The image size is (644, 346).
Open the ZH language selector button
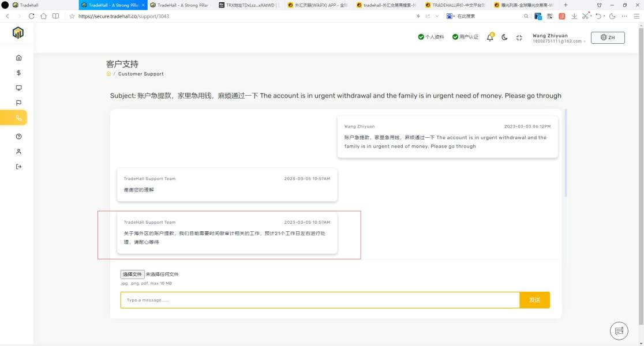coord(608,37)
